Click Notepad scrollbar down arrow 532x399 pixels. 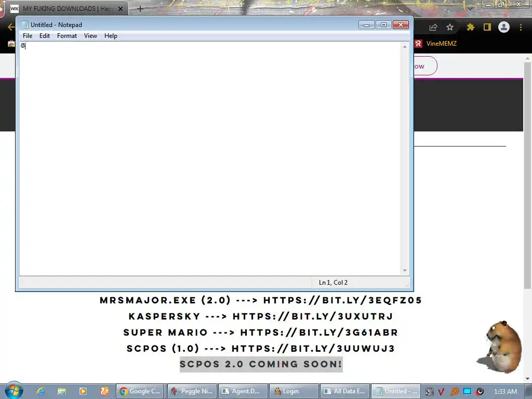405,270
